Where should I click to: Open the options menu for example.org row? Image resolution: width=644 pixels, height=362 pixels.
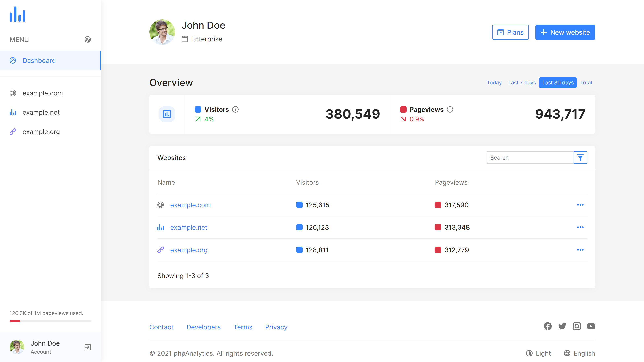(x=580, y=250)
